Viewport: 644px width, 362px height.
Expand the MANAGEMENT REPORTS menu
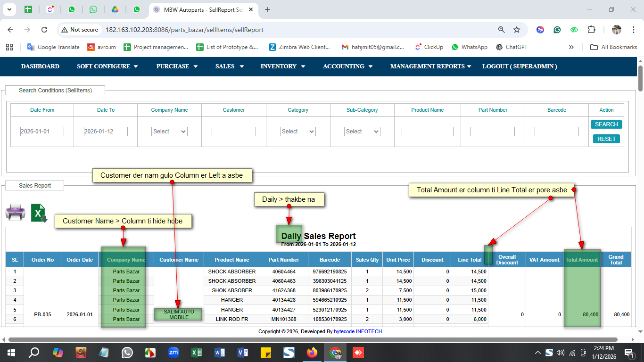pos(431,66)
